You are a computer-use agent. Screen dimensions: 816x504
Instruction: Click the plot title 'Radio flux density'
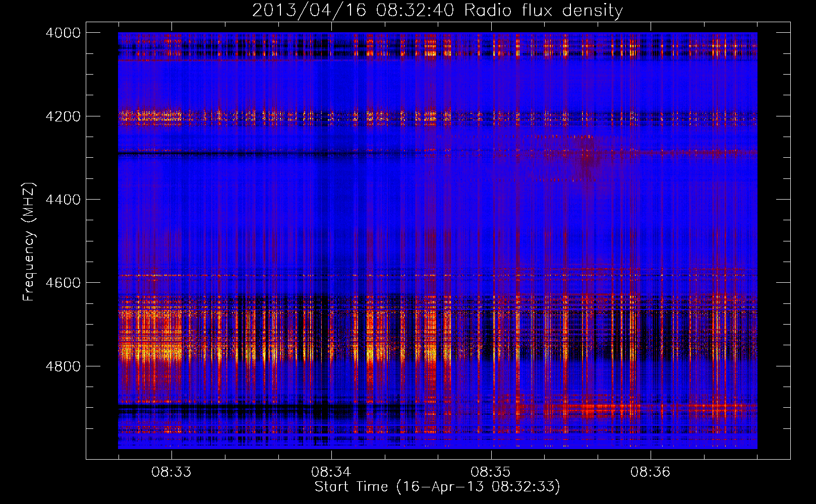tap(544, 11)
